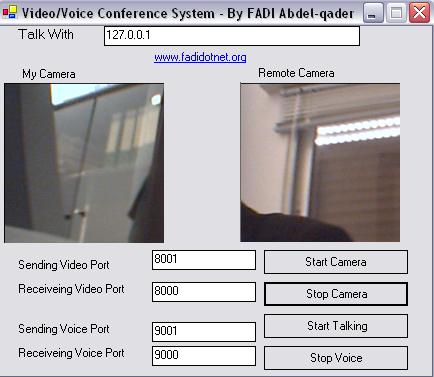Click the "Sending Voice Port" label
Viewport: 434px width, 377px height.
click(64, 329)
